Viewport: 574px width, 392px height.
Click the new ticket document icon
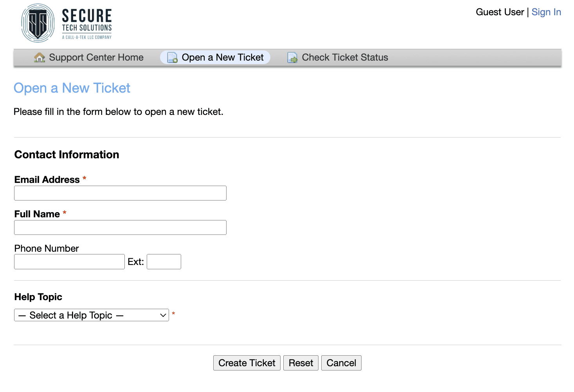(173, 57)
